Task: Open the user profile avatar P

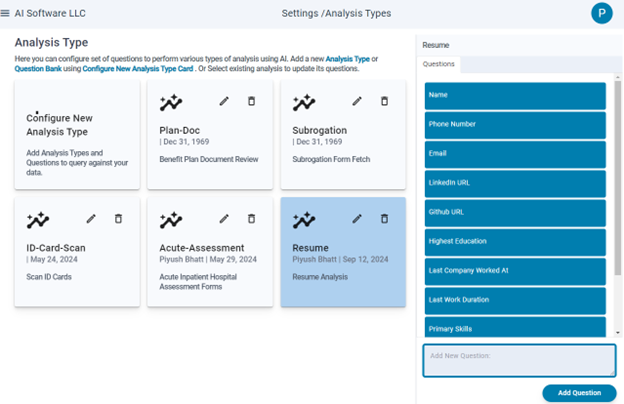Action: (602, 13)
